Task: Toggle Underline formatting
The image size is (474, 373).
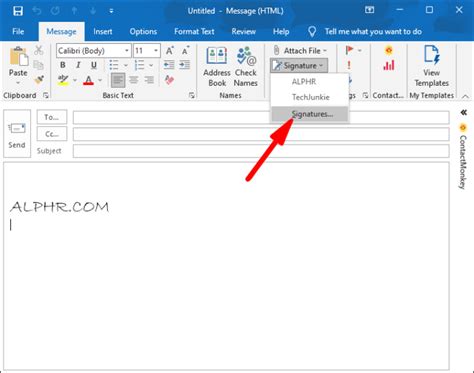Action: pyautogui.click(x=94, y=65)
